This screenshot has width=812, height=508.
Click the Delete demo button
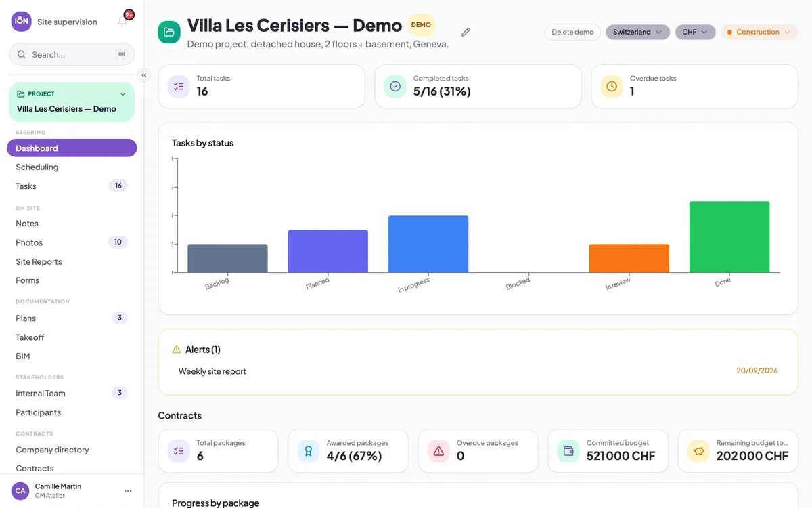[x=572, y=32]
